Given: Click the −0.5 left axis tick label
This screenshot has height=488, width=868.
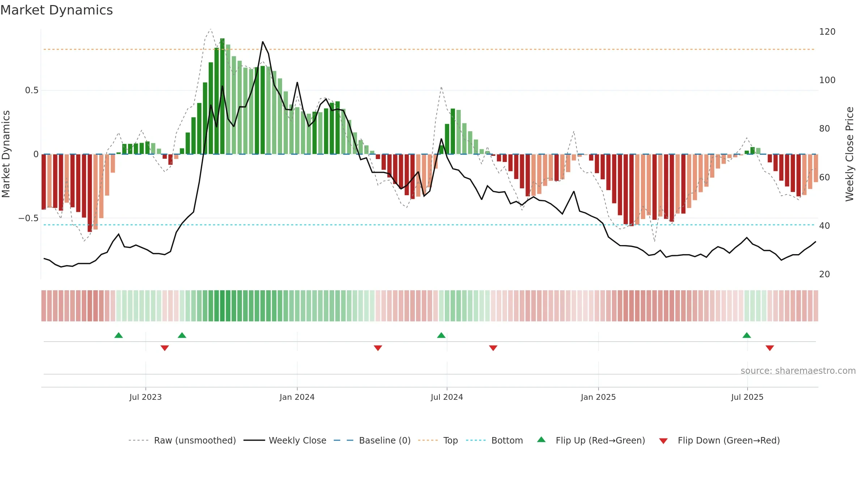Looking at the screenshot, I should coord(29,218).
